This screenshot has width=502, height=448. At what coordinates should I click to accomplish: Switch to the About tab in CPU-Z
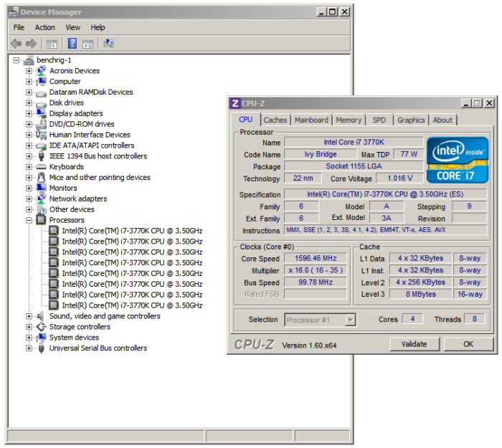(x=442, y=120)
